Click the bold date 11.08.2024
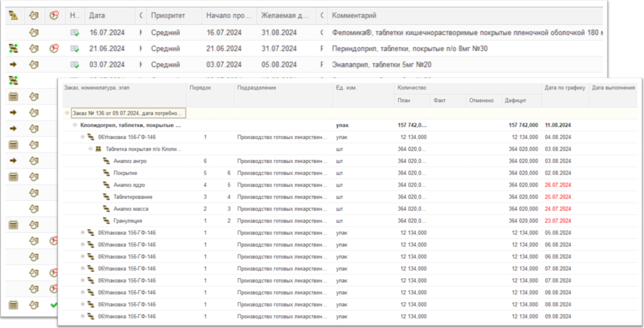Image resolution: width=644 pixels, height=328 pixels. (558, 125)
